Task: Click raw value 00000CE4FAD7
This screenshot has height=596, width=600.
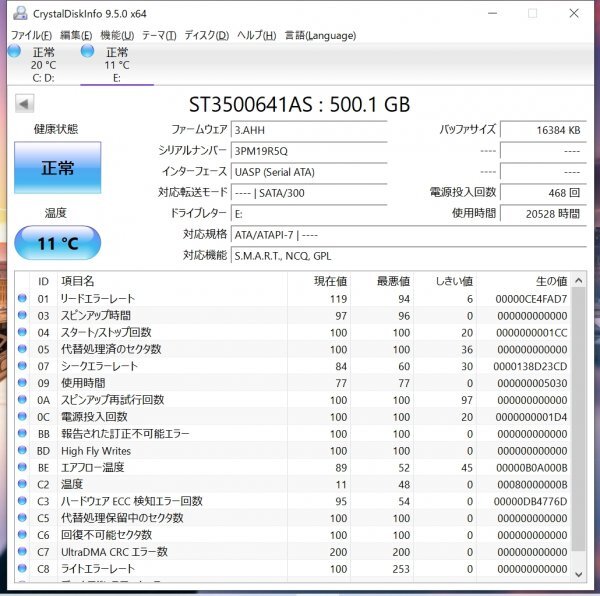Action: coord(531,299)
